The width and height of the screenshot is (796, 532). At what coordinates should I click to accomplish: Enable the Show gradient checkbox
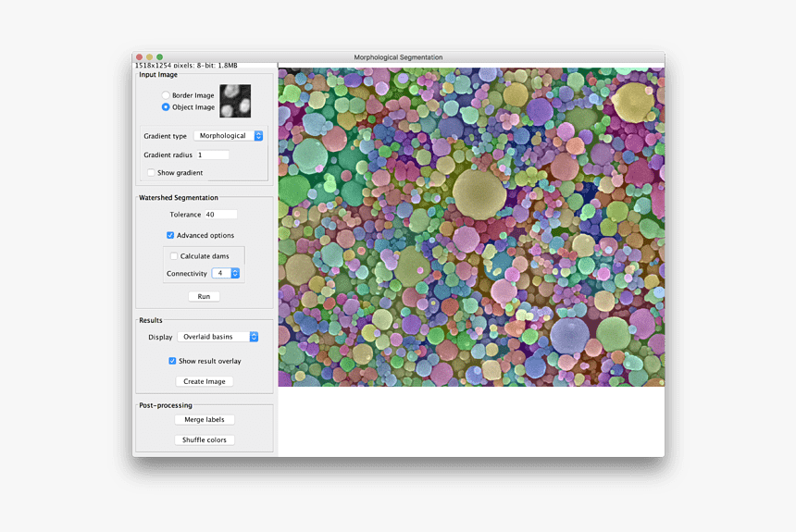point(151,173)
